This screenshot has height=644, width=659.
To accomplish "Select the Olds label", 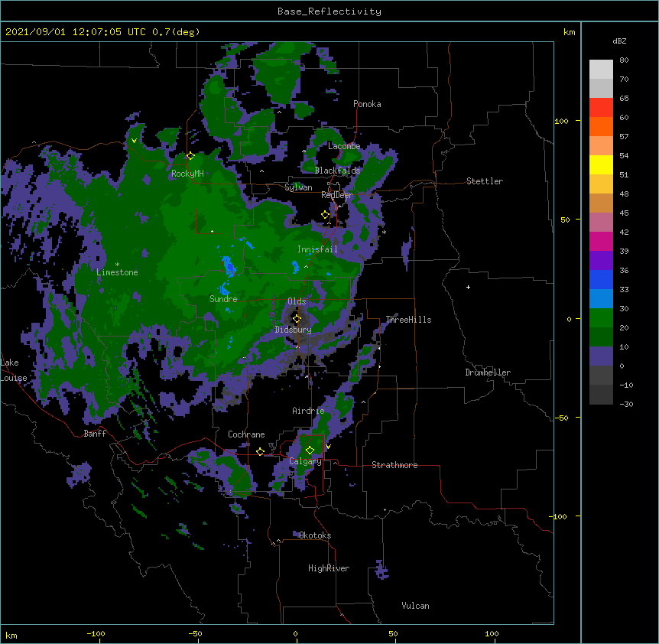I will 297,301.
